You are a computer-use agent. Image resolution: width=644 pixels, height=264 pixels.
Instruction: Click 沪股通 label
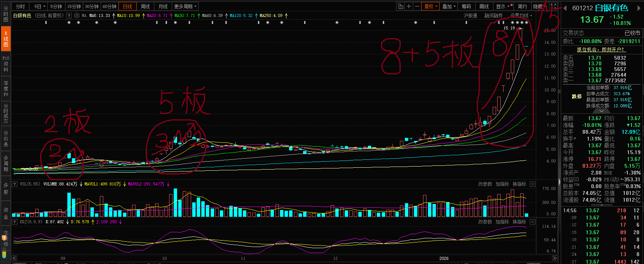point(470,15)
